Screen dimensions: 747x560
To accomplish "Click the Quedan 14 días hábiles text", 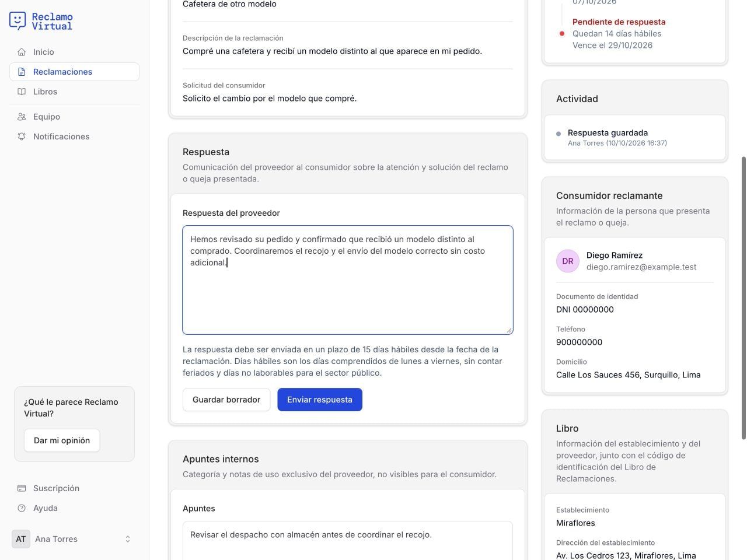I will pyautogui.click(x=617, y=34).
